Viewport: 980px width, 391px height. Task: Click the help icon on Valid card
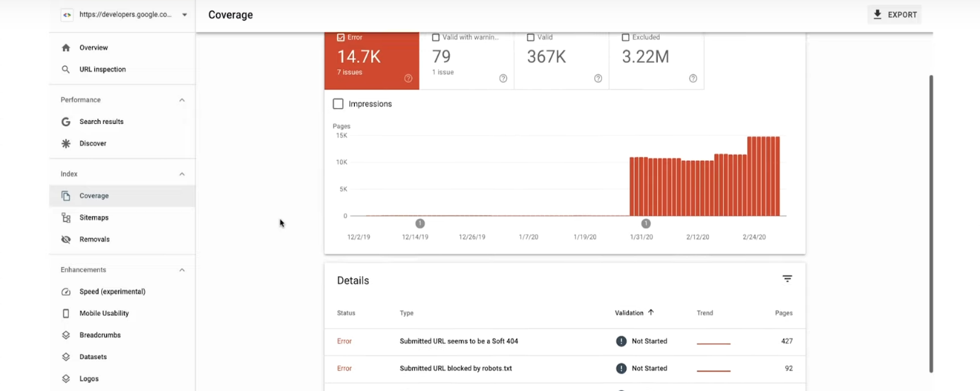[x=598, y=79]
